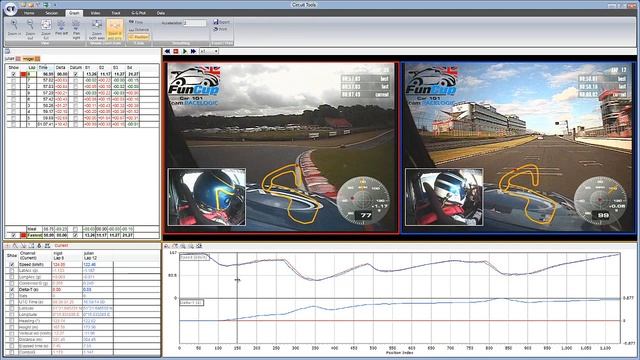
Task: Click the left red-bordered video frame
Action: pos(281,148)
